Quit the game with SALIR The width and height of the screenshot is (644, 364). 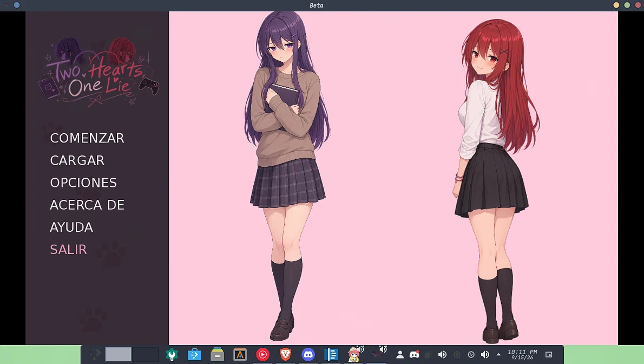point(68,249)
